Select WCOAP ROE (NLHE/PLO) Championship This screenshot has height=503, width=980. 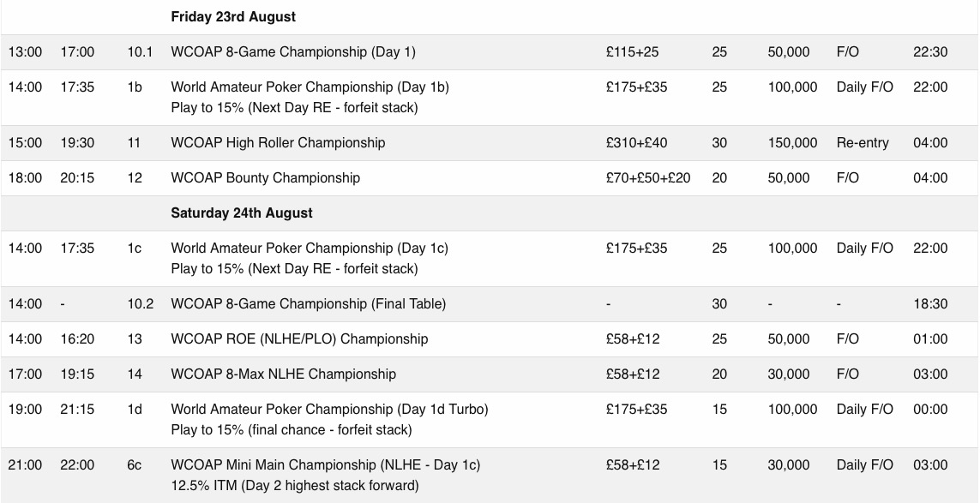[299, 338]
